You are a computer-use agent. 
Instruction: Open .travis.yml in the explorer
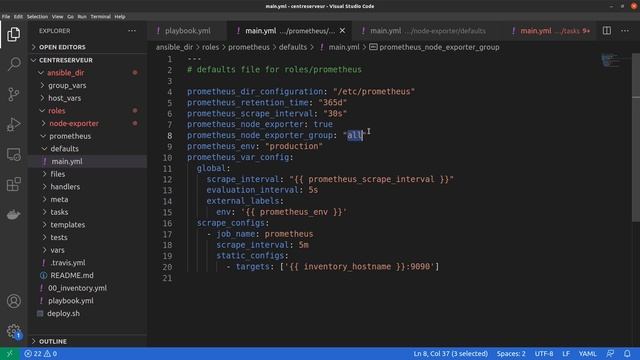[x=67, y=263]
